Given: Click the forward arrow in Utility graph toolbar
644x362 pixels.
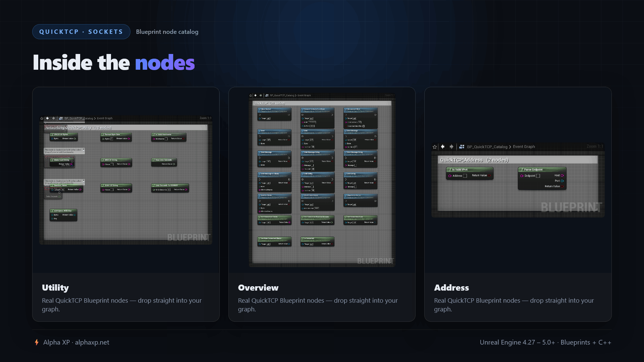Looking at the screenshot, I should coord(54,118).
